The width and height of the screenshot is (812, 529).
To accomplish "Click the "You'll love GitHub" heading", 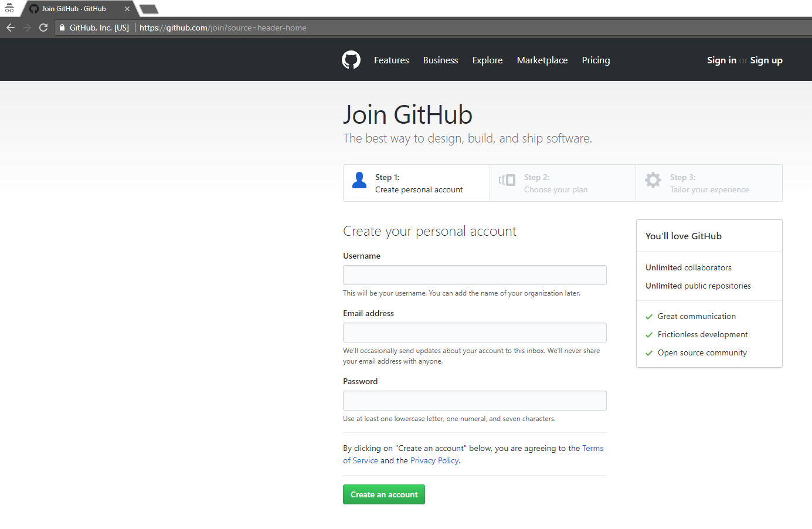I will (x=684, y=236).
